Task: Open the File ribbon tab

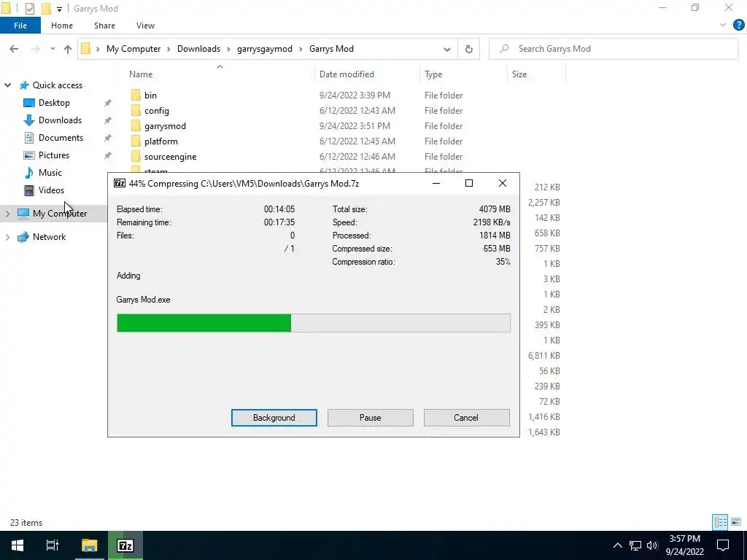Action: [x=20, y=26]
